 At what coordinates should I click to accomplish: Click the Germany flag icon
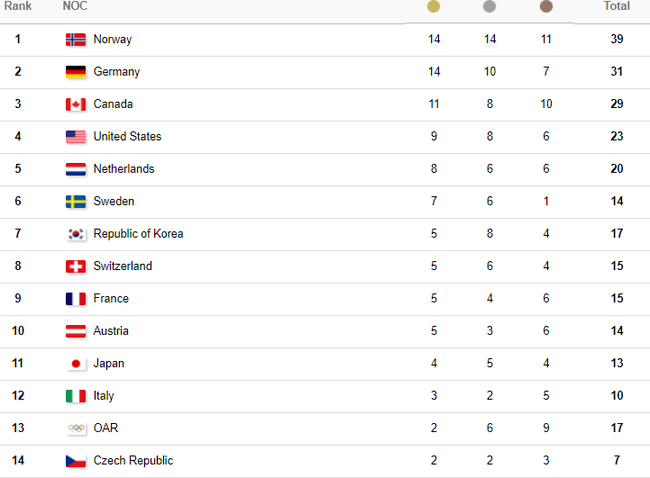point(76,72)
